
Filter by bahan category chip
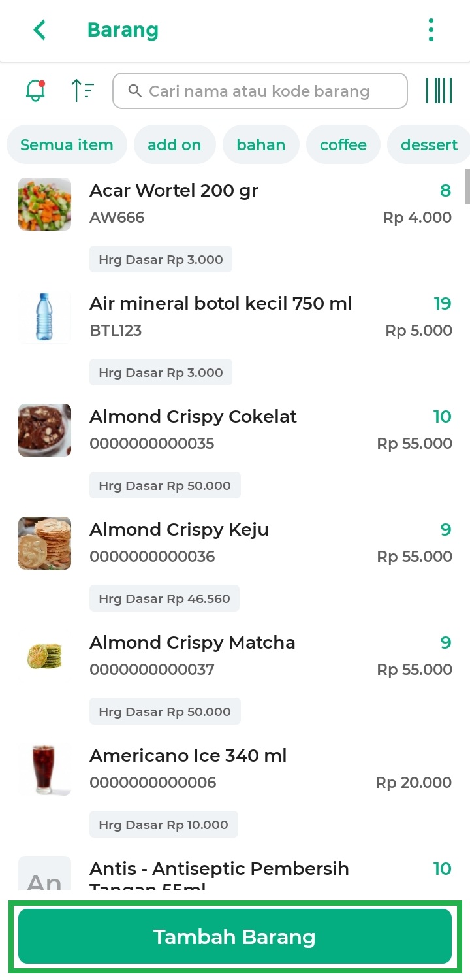pos(260,145)
